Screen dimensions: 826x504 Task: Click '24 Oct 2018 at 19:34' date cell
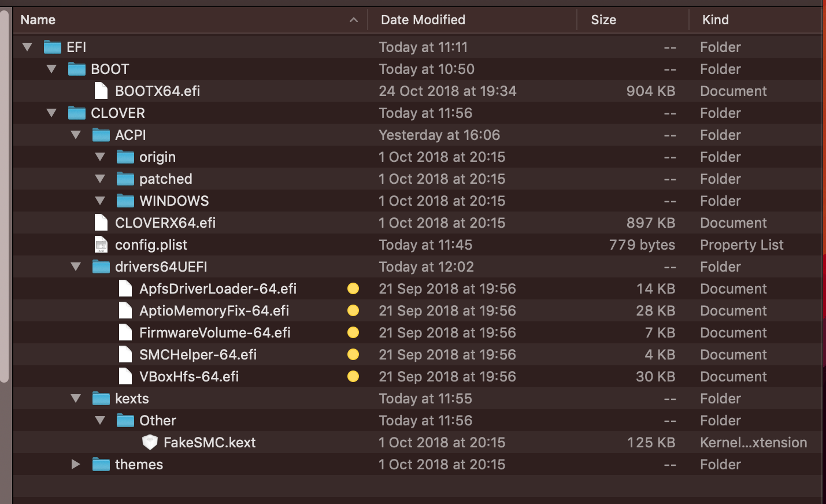pyautogui.click(x=447, y=91)
